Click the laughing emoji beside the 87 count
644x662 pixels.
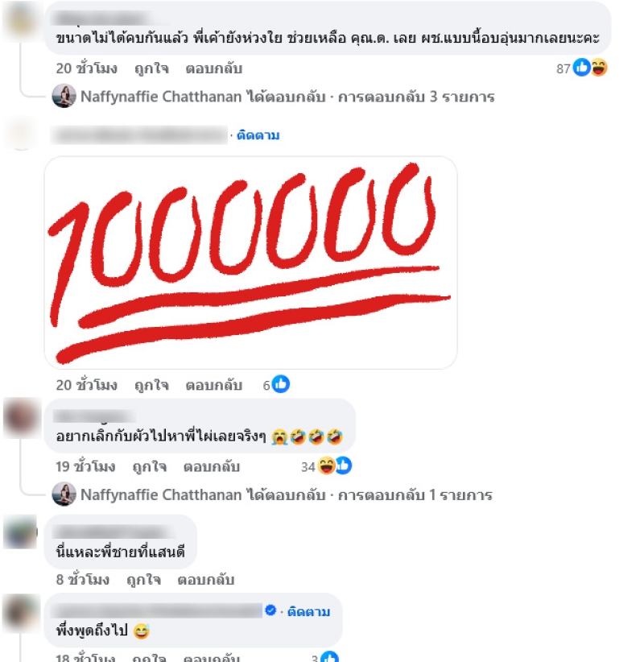598,68
